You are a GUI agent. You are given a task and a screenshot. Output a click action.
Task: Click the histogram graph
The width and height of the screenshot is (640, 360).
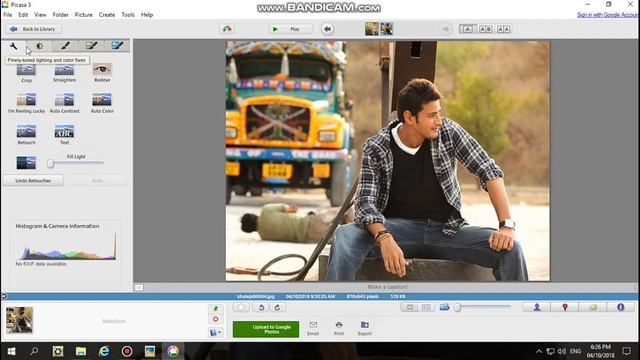click(x=66, y=247)
